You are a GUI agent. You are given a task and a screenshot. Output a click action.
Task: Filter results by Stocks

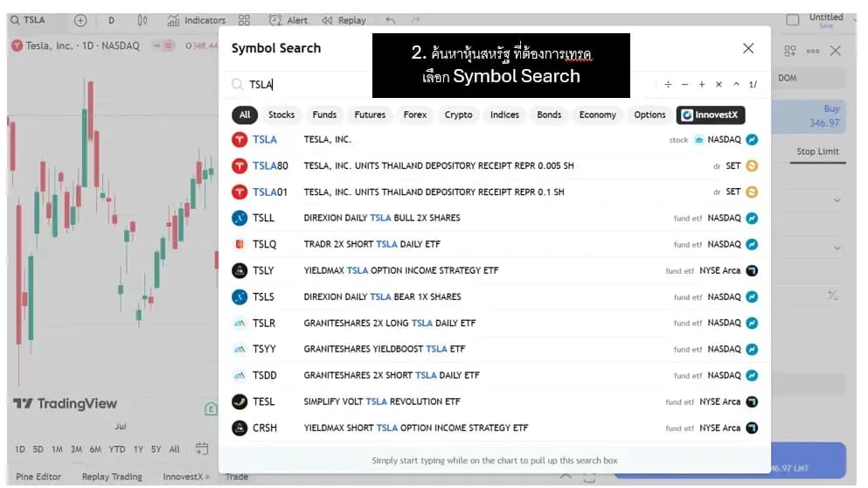(281, 115)
